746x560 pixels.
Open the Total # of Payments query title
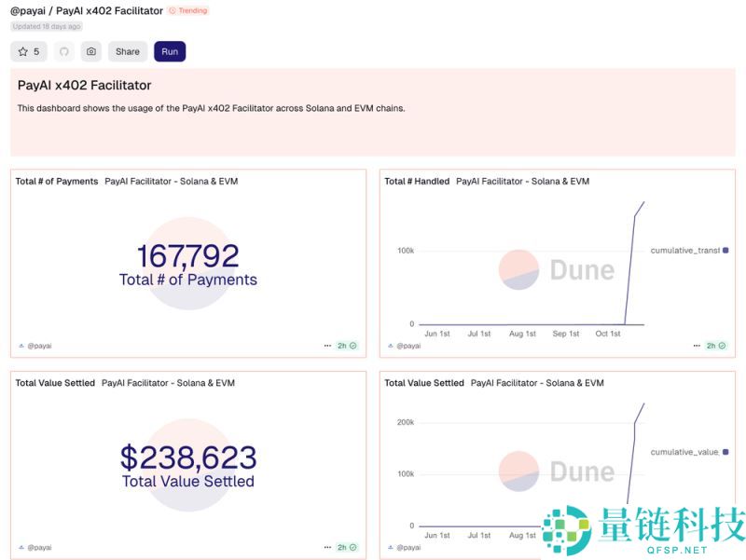(57, 181)
